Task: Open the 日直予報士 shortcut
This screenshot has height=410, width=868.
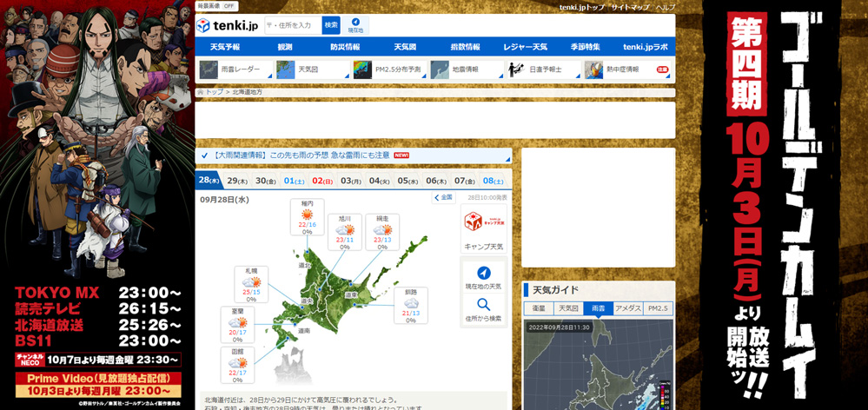Action: 544,69
